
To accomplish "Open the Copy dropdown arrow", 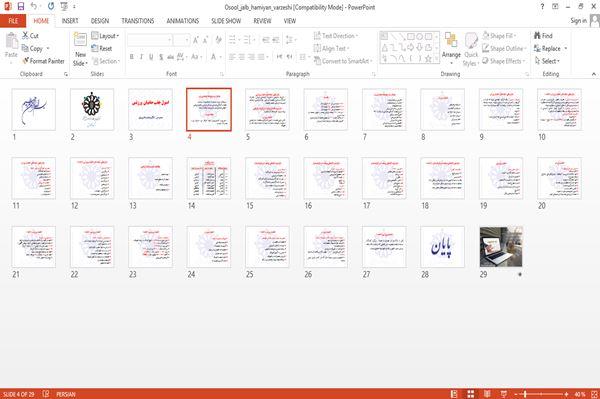I will tap(48, 49).
